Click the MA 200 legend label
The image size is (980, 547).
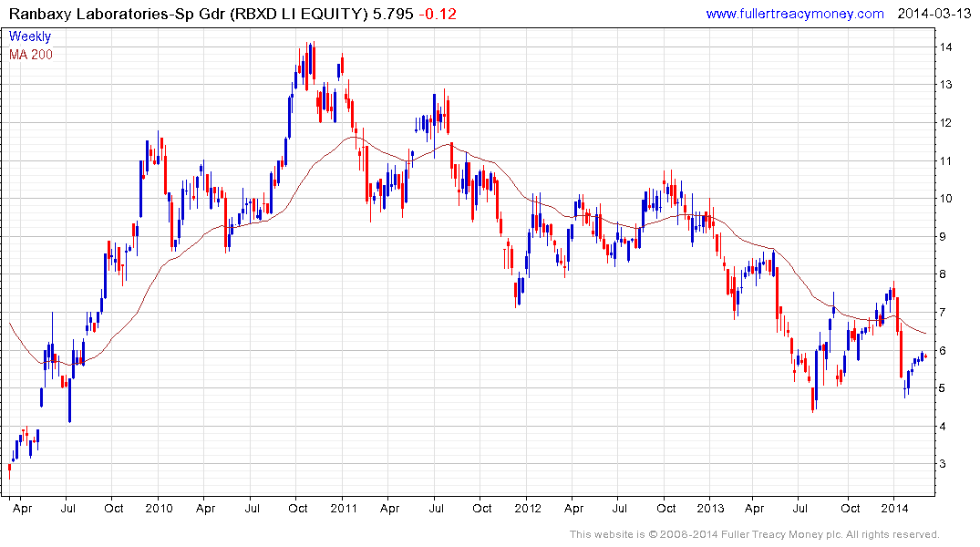click(x=31, y=55)
